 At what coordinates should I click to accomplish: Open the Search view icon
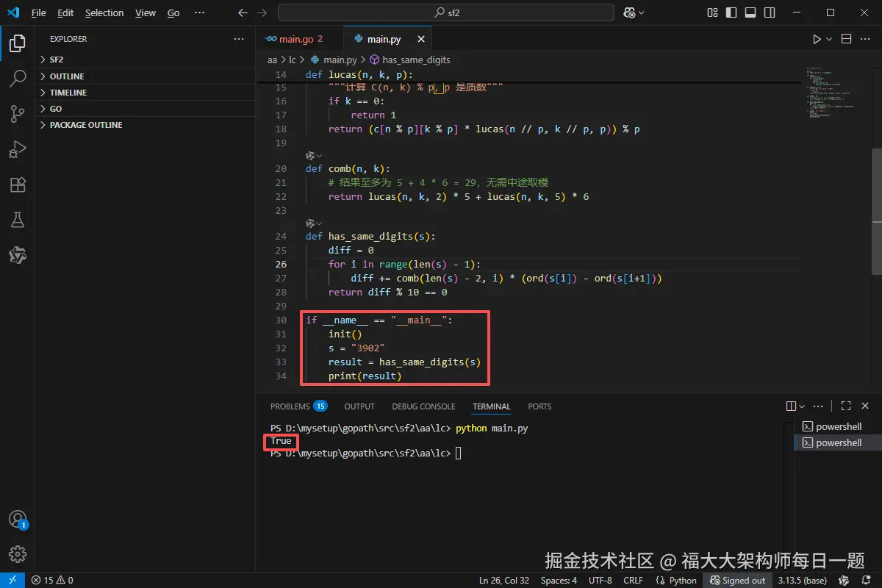18,79
